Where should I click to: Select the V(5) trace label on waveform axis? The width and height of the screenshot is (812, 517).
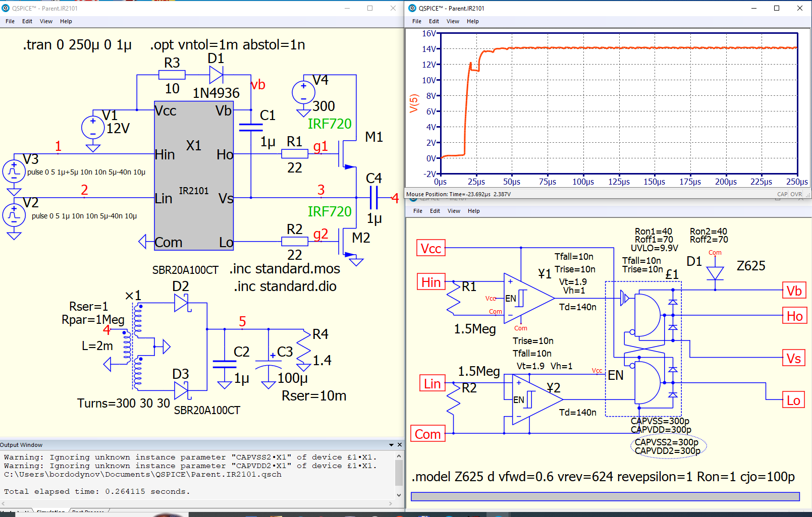(414, 103)
